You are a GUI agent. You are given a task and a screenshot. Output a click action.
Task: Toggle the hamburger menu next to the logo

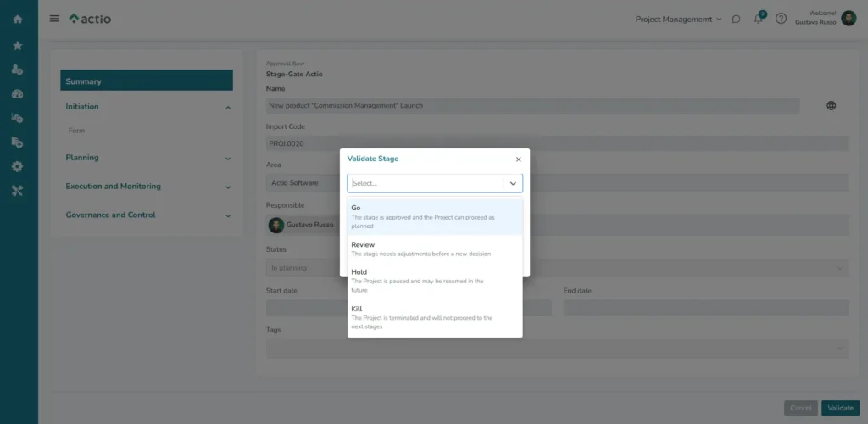(54, 19)
